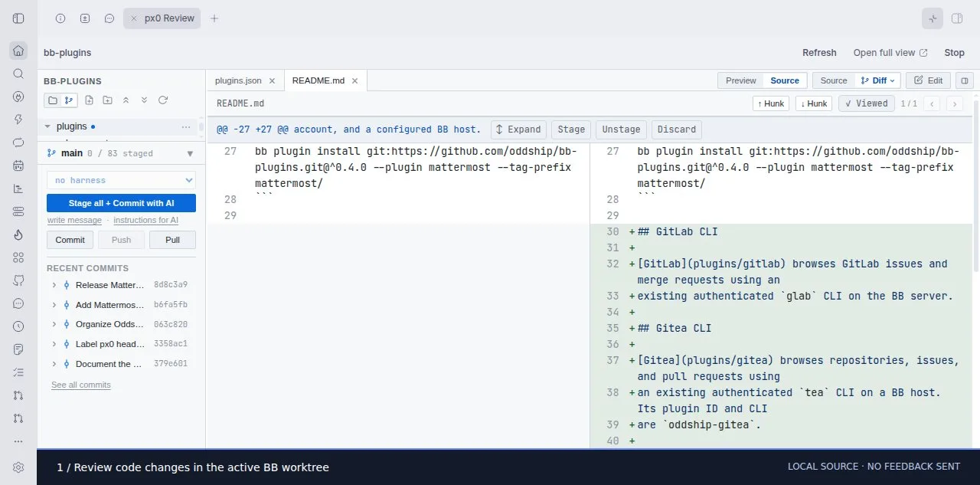980x485 pixels.
Task: Close the README.md tab
Action: click(355, 80)
